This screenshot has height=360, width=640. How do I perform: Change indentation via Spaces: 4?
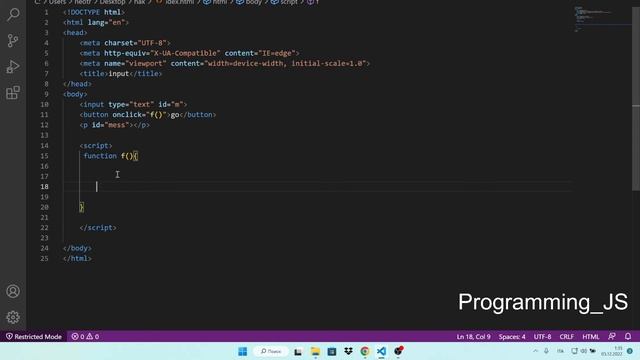(x=512, y=337)
